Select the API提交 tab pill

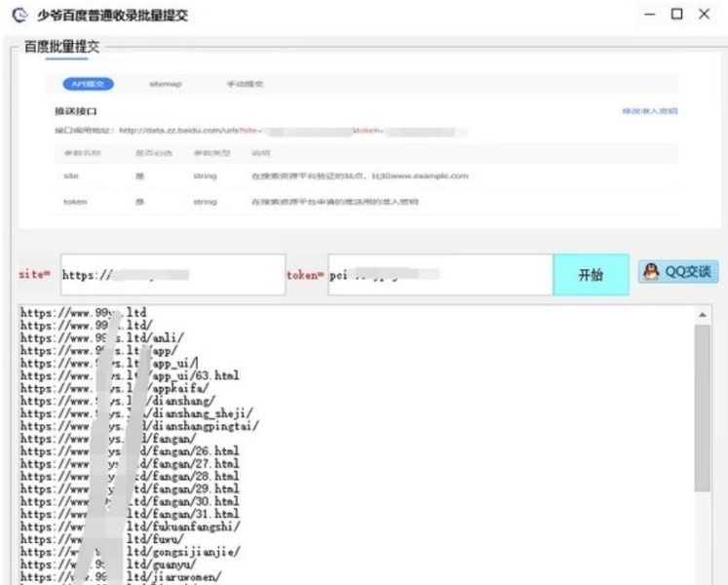point(89,84)
